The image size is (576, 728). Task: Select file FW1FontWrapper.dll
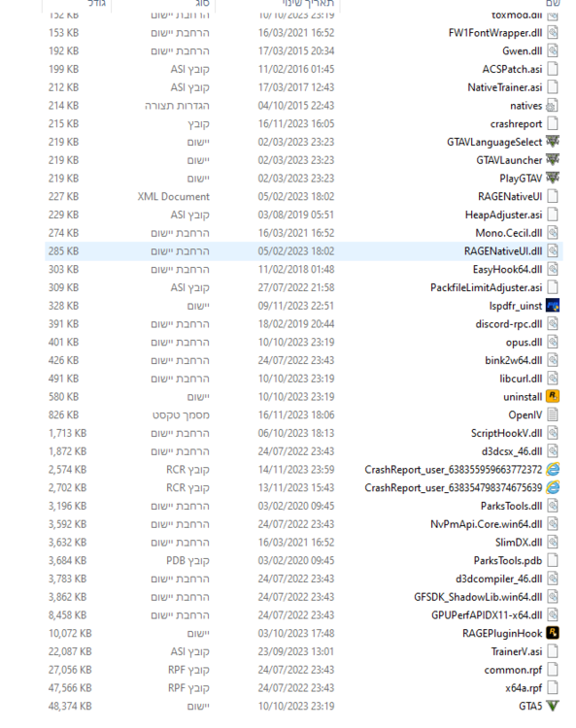[x=495, y=33]
